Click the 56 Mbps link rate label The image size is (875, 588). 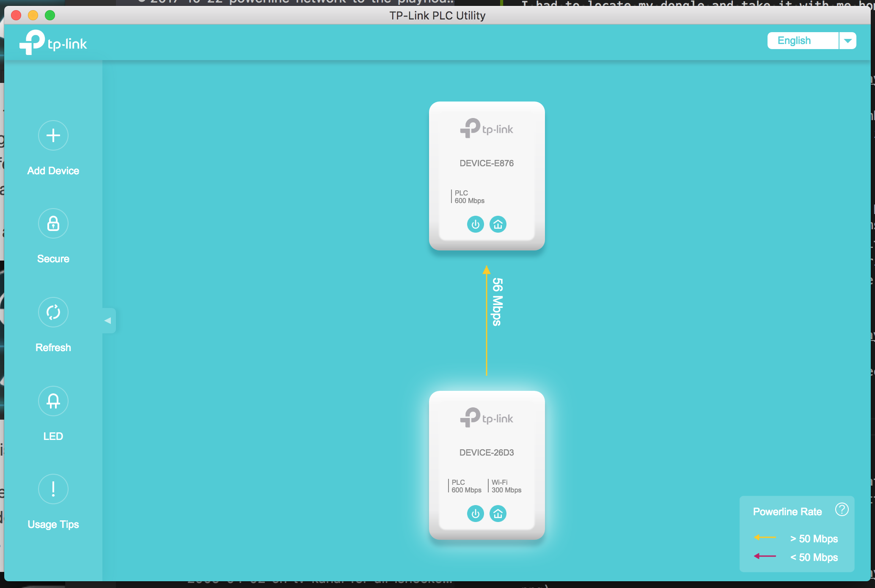(498, 302)
